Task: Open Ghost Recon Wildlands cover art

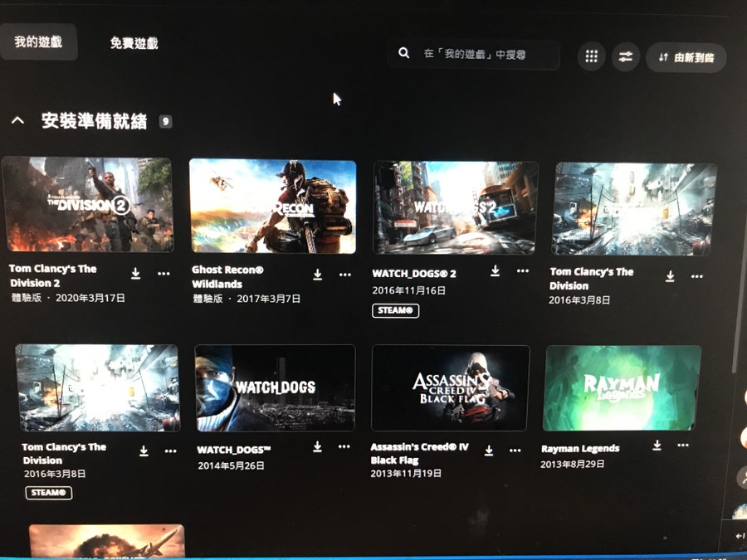Action: 273,207
